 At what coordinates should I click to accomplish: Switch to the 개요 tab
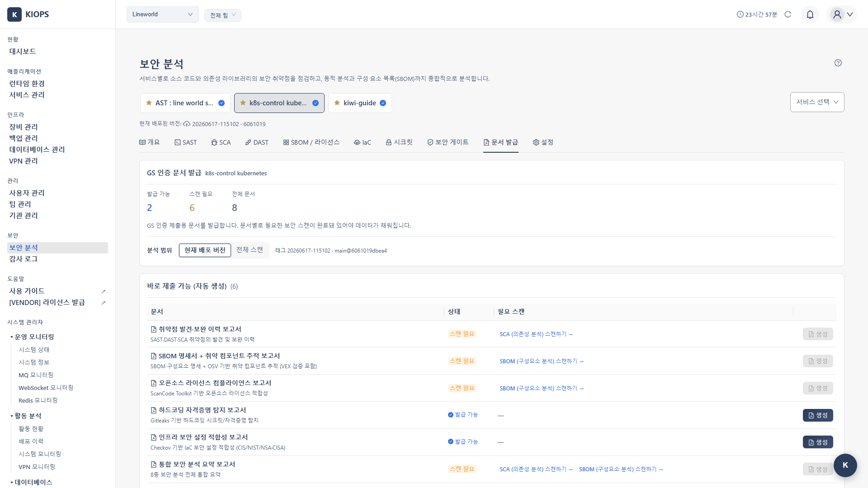[150, 142]
